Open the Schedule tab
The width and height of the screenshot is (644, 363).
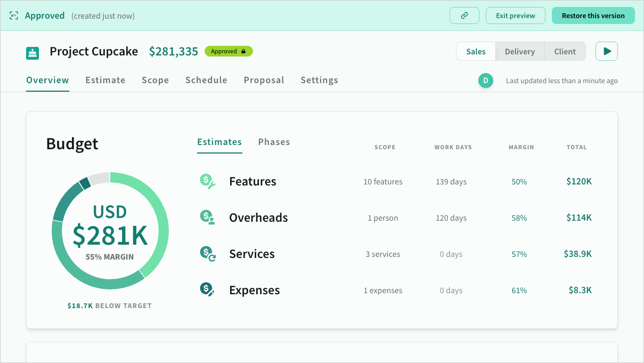click(x=206, y=80)
